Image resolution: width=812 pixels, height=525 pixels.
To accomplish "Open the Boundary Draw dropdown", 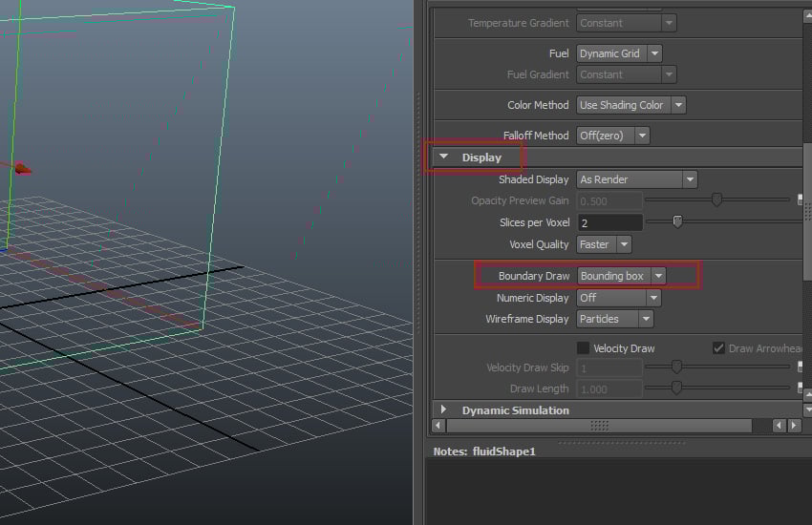I will [x=621, y=276].
